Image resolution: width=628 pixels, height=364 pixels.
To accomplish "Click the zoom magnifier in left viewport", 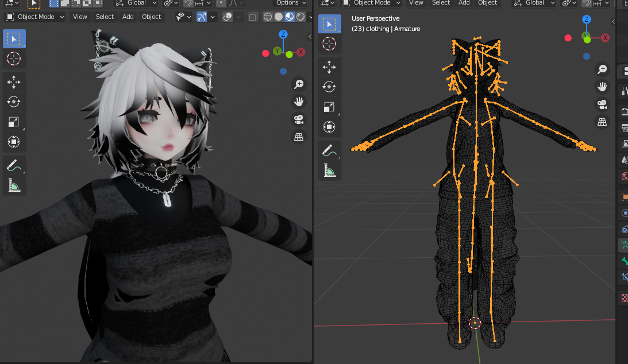I will click(x=299, y=84).
